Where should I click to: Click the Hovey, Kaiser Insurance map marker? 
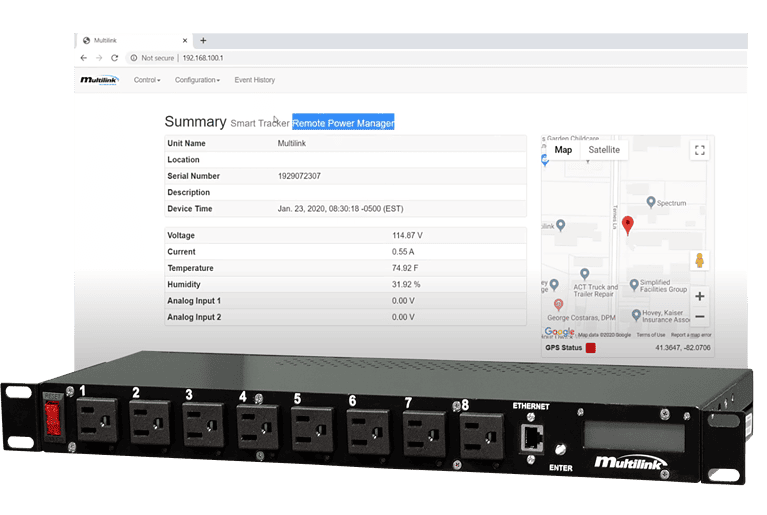coord(636,315)
